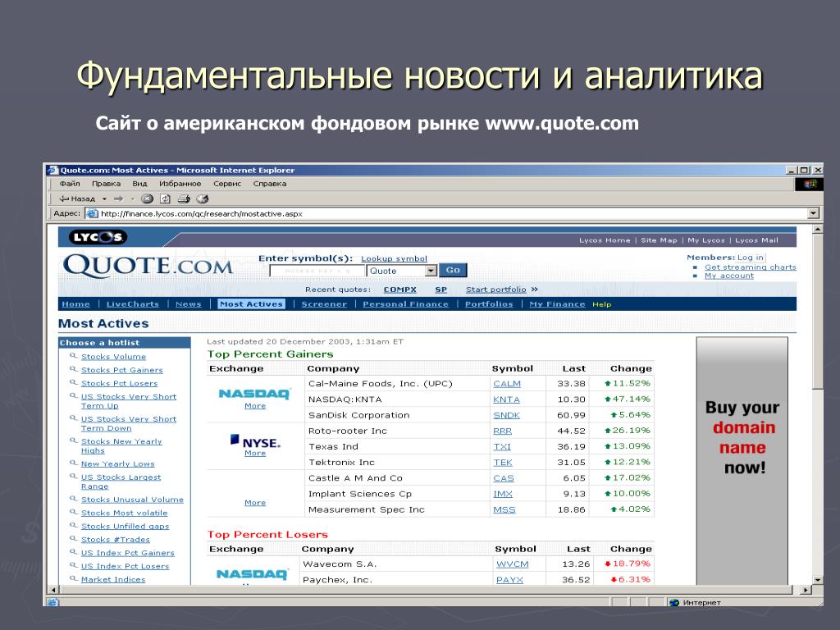Click the Quote.com logo
840x630 pixels.
tap(148, 267)
